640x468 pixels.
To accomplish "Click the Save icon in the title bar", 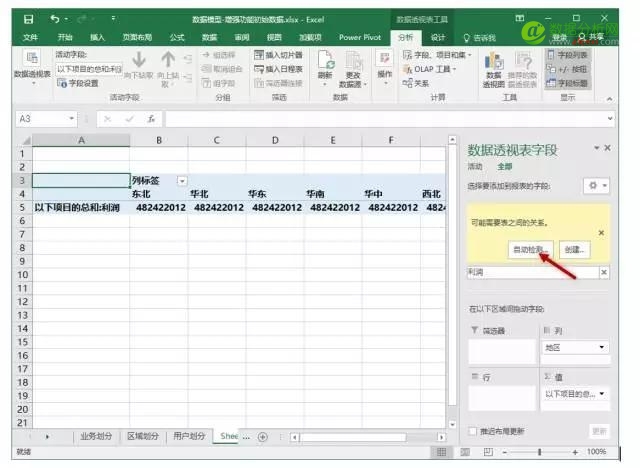I will tap(28, 19).
